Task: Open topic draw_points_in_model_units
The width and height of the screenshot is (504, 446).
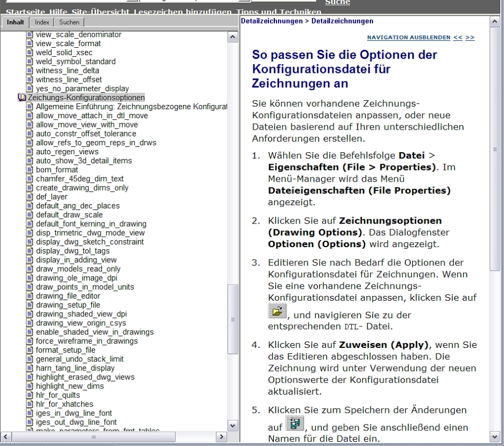Action: click(85, 287)
